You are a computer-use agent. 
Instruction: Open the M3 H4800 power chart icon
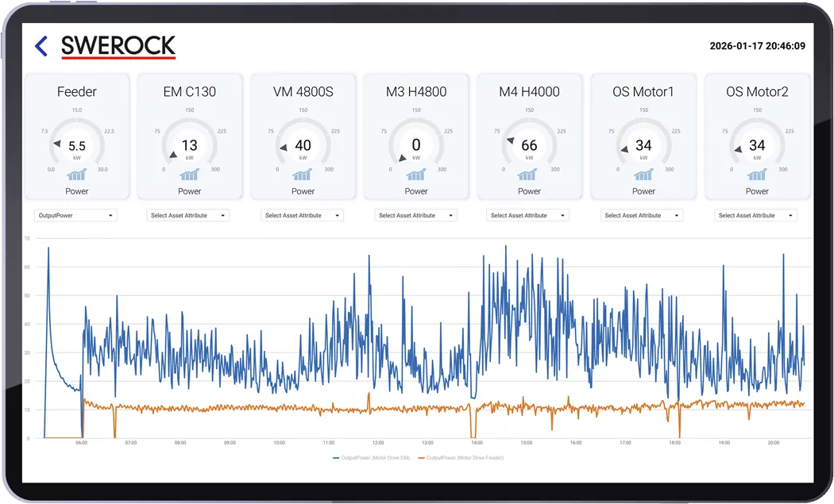416,174
